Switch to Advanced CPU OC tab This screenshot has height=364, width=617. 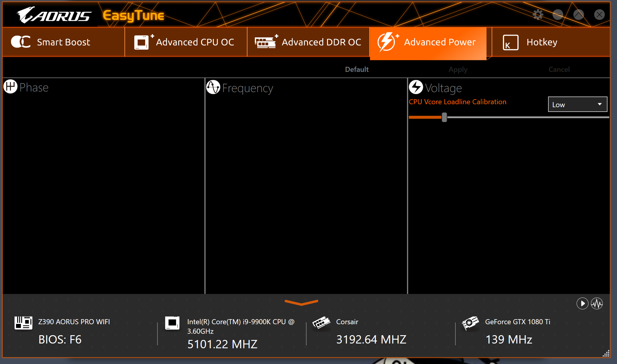(x=186, y=42)
